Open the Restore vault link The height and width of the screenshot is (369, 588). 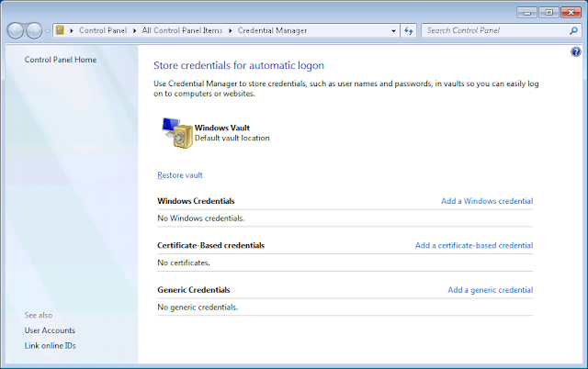(180, 175)
